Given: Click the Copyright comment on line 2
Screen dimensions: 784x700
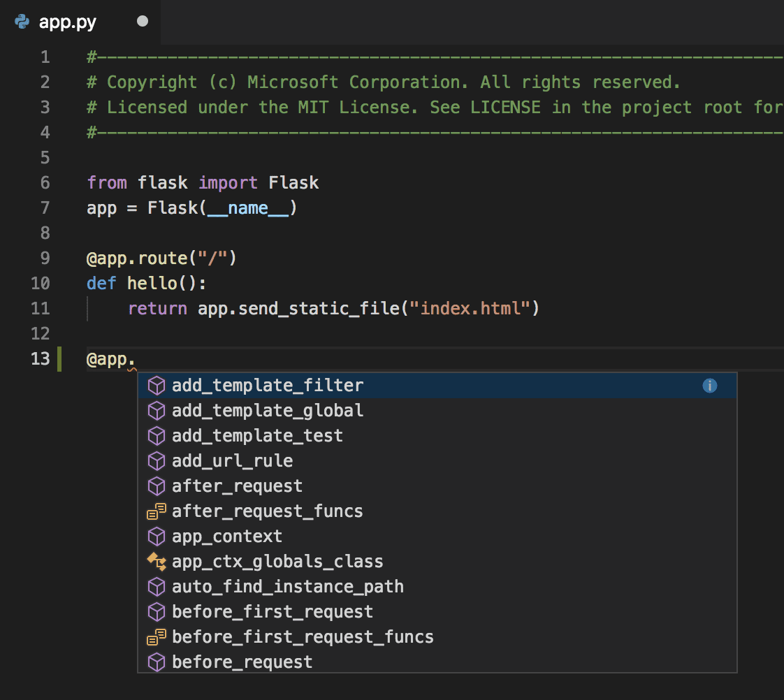Looking at the screenshot, I should click(384, 82).
